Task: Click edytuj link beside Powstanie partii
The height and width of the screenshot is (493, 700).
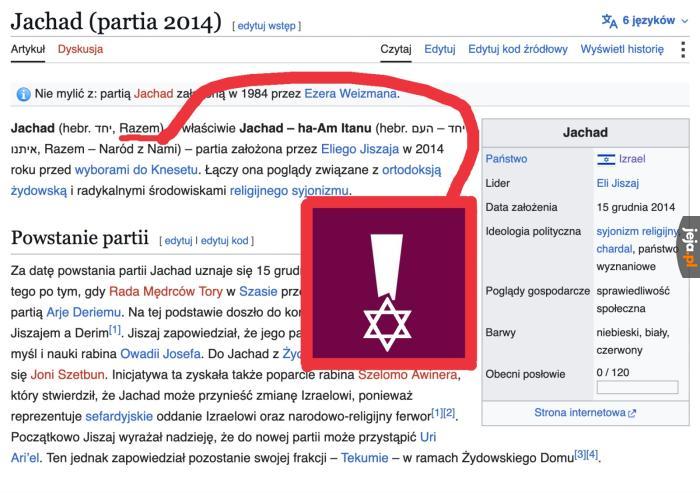Action: [x=178, y=241]
